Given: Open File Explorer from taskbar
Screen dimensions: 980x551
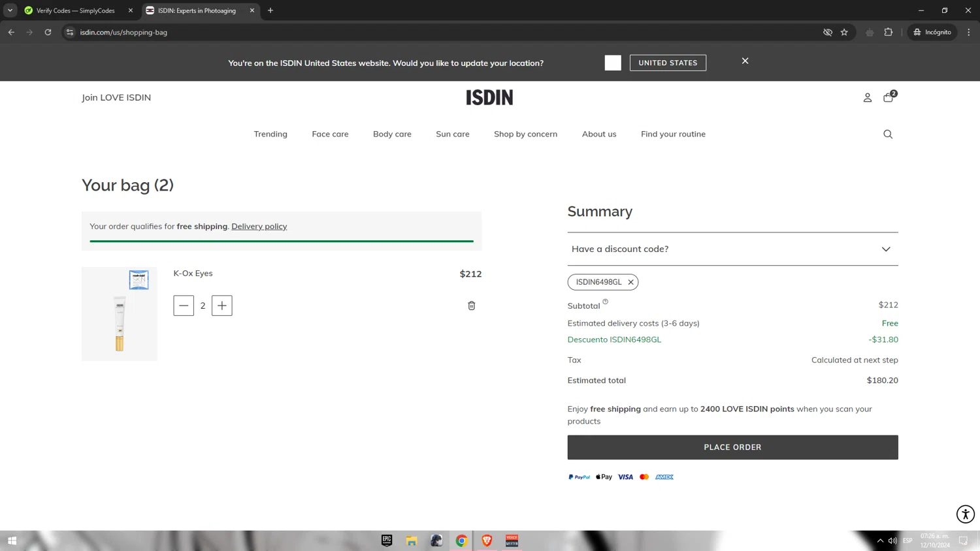Looking at the screenshot, I should tap(412, 541).
